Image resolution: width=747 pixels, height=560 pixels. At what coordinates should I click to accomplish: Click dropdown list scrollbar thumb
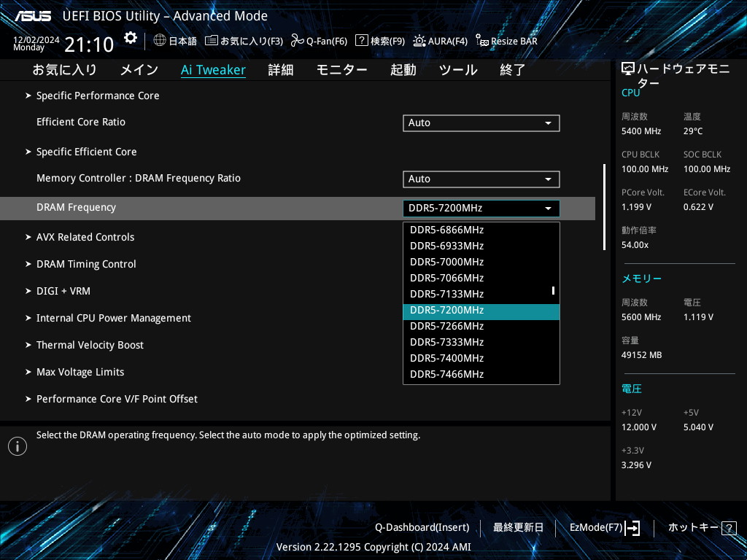(x=553, y=290)
